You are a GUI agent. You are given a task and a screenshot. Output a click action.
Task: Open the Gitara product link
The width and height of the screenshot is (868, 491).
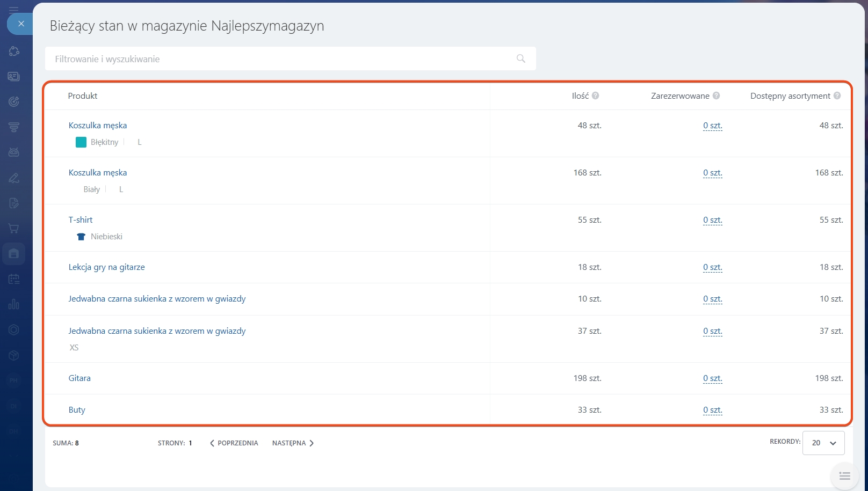(x=79, y=378)
